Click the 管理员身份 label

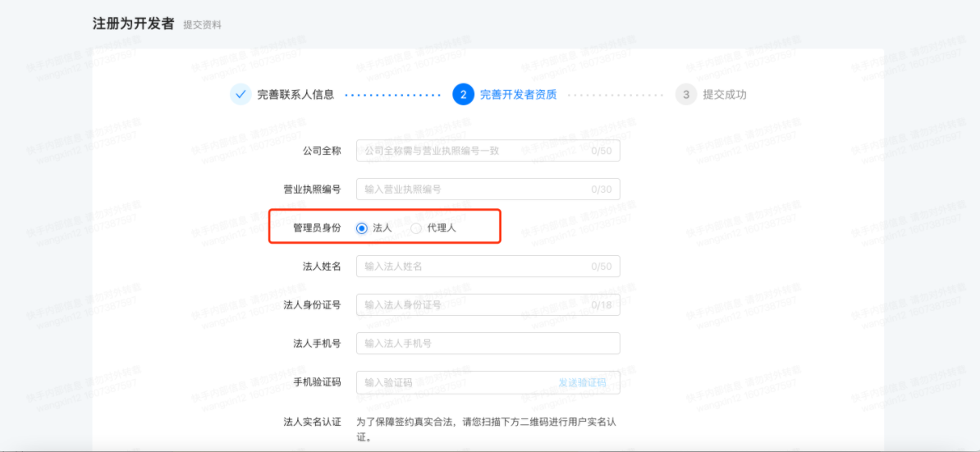click(x=317, y=229)
